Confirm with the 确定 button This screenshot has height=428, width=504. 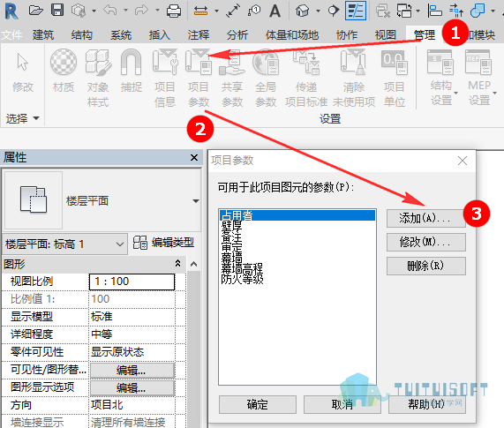click(x=258, y=404)
